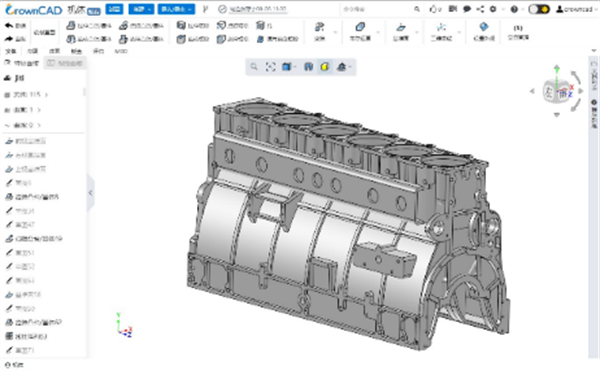Open the dropdown arrow beside the 3D curve tool
This screenshot has height=371, width=600.
click(x=459, y=32)
